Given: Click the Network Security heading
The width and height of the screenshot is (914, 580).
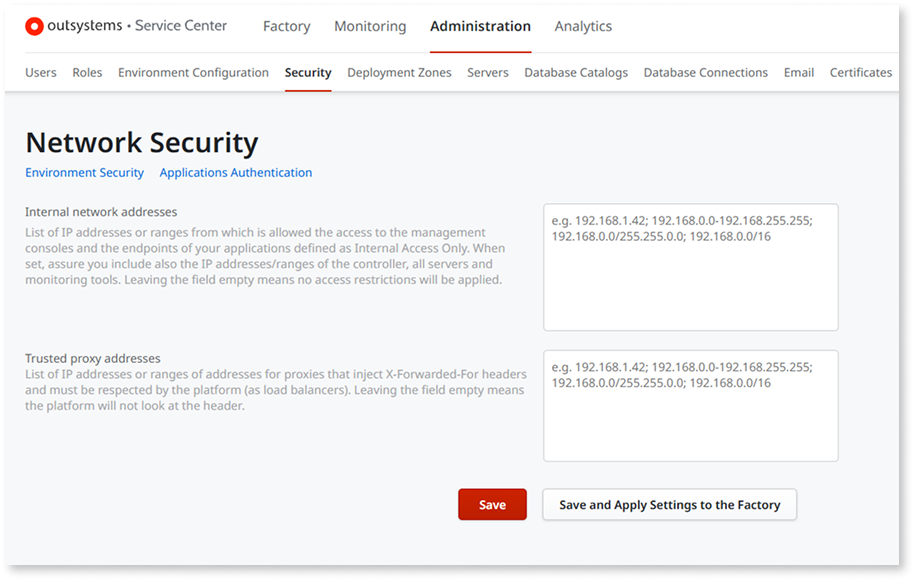Looking at the screenshot, I should coord(142,143).
